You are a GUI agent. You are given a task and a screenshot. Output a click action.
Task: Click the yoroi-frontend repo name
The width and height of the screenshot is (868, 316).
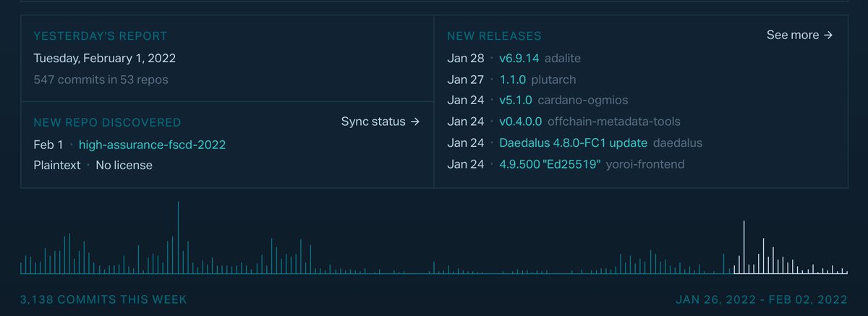click(644, 164)
